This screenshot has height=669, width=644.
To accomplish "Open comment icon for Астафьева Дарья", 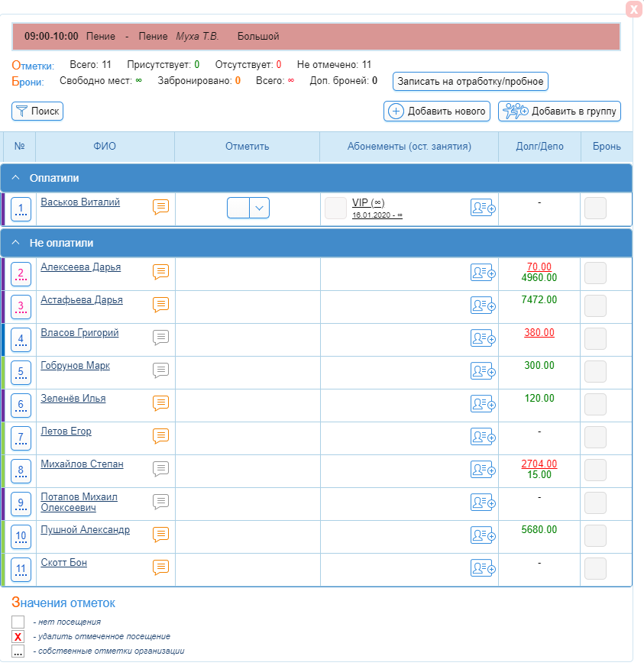I will coord(160,305).
